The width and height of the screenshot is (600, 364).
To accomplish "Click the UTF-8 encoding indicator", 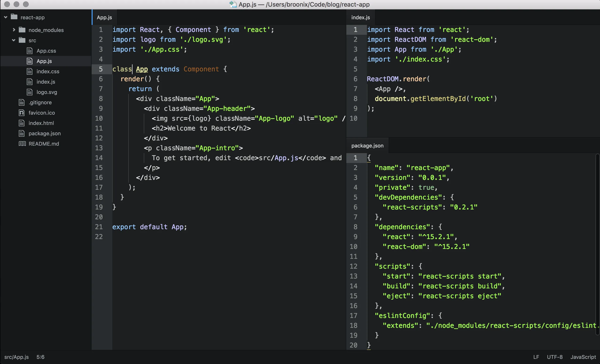I will pos(554,357).
